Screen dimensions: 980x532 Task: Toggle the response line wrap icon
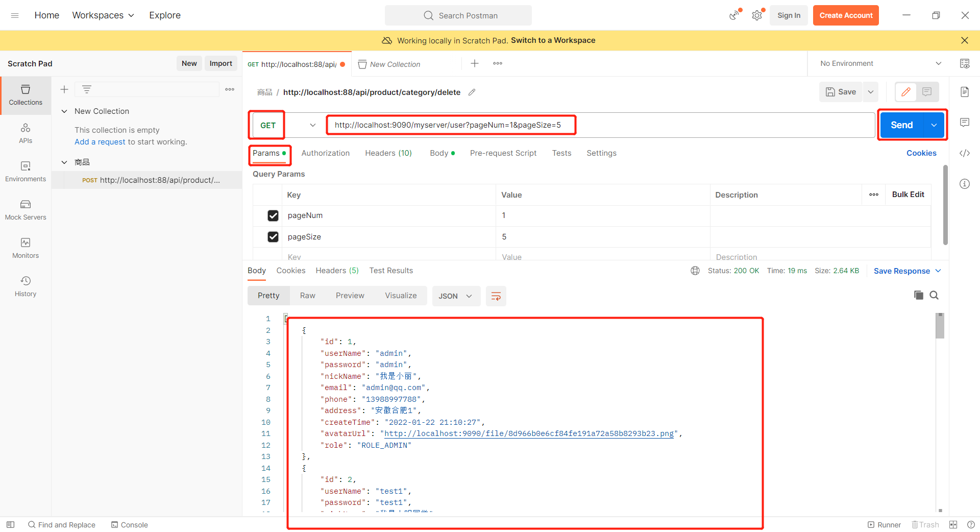pos(496,296)
